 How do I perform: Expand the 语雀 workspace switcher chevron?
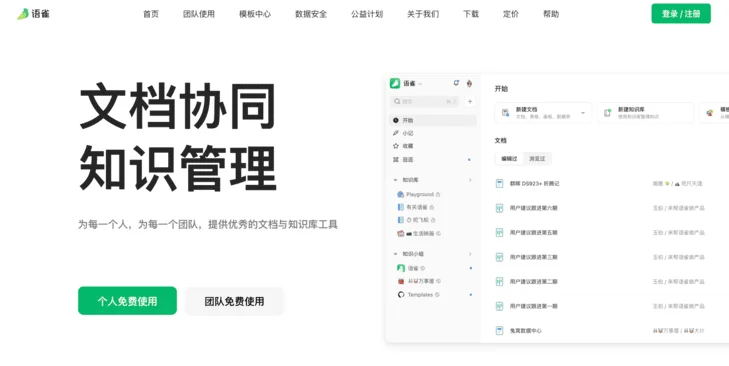420,84
